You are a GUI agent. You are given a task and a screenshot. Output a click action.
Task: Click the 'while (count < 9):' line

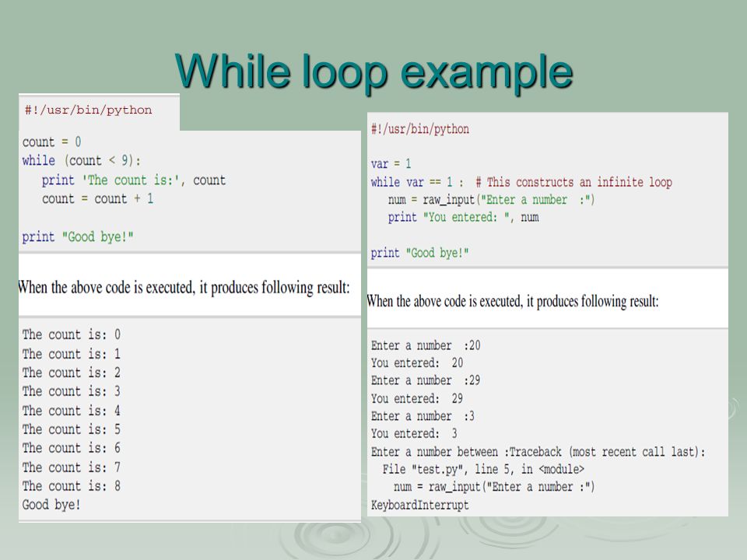pyautogui.click(x=82, y=161)
